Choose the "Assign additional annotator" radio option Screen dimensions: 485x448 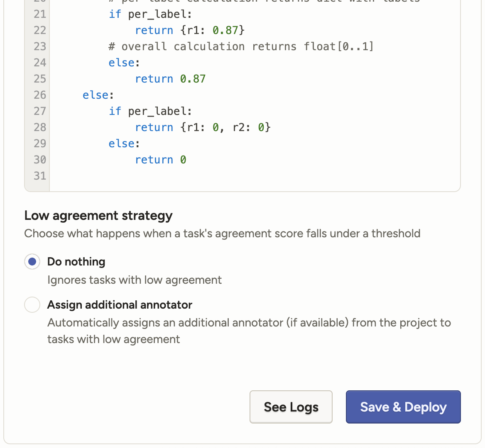(32, 305)
